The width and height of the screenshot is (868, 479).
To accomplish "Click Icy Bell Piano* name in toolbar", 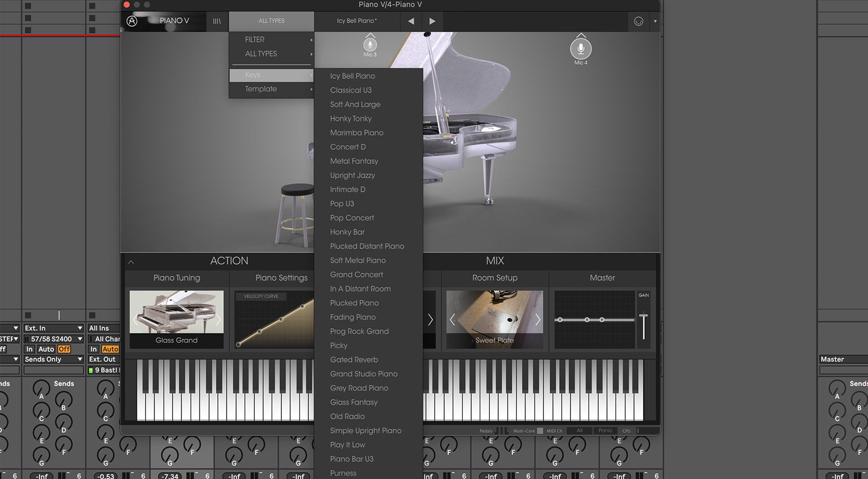I will (357, 21).
